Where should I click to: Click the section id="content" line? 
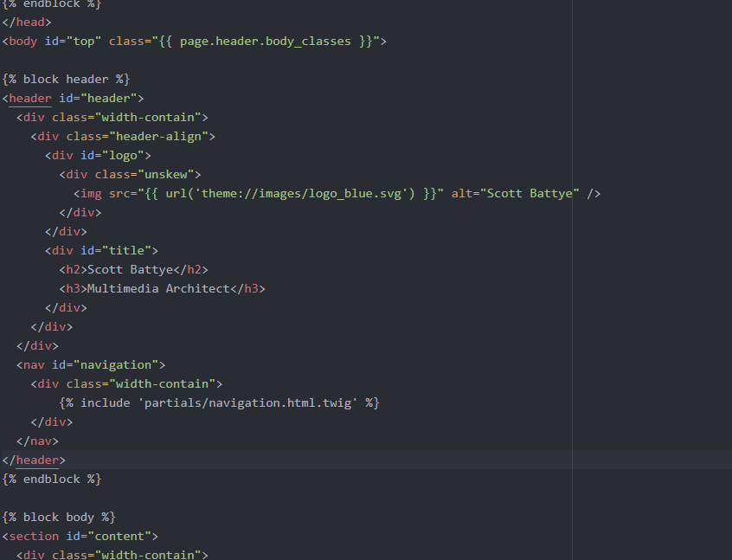pyautogui.click(x=80, y=536)
